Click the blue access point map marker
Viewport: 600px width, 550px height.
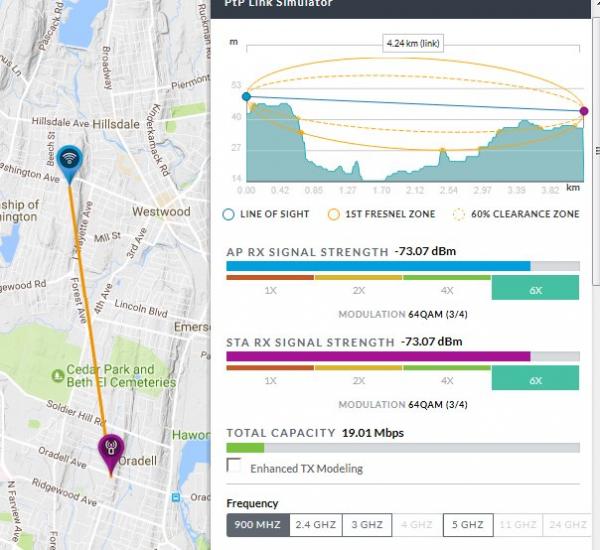[x=69, y=164]
